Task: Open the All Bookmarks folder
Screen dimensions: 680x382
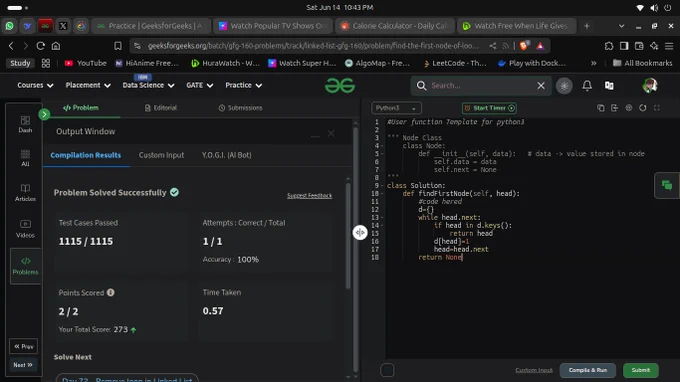Action: (x=642, y=63)
